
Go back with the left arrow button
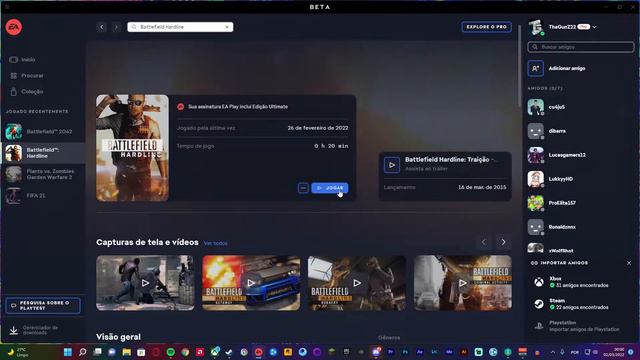tap(102, 27)
